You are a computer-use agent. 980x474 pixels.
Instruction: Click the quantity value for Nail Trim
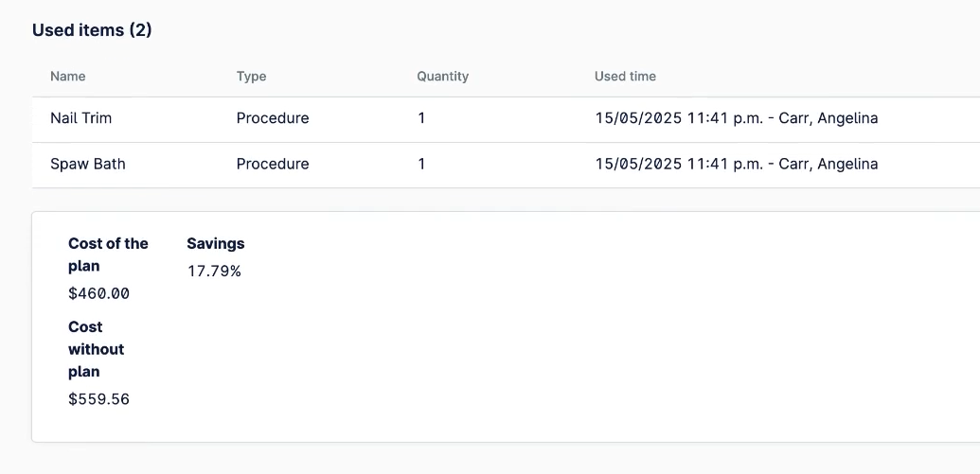pyautogui.click(x=421, y=118)
